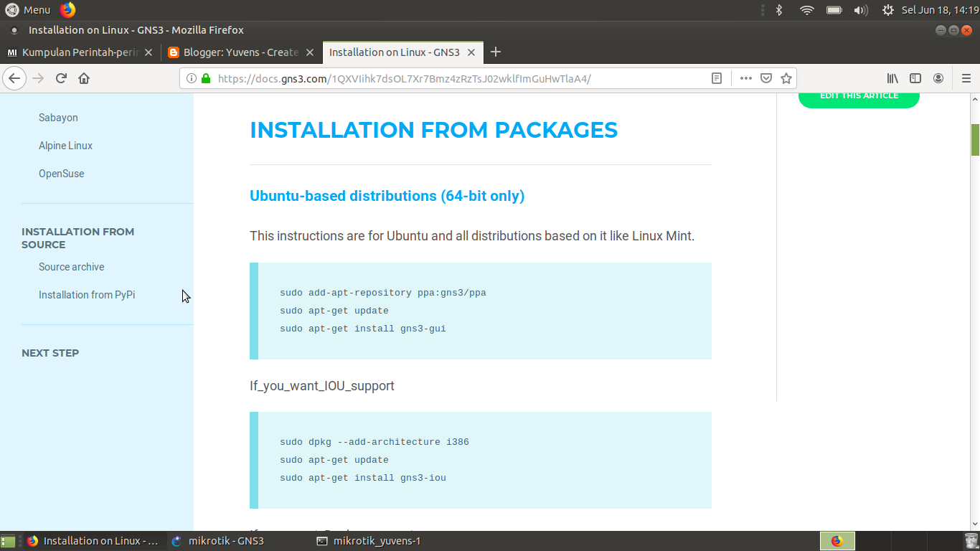Screen dimensions: 980x551
Task: Open the system Menu in top panel
Action: click(x=28, y=10)
